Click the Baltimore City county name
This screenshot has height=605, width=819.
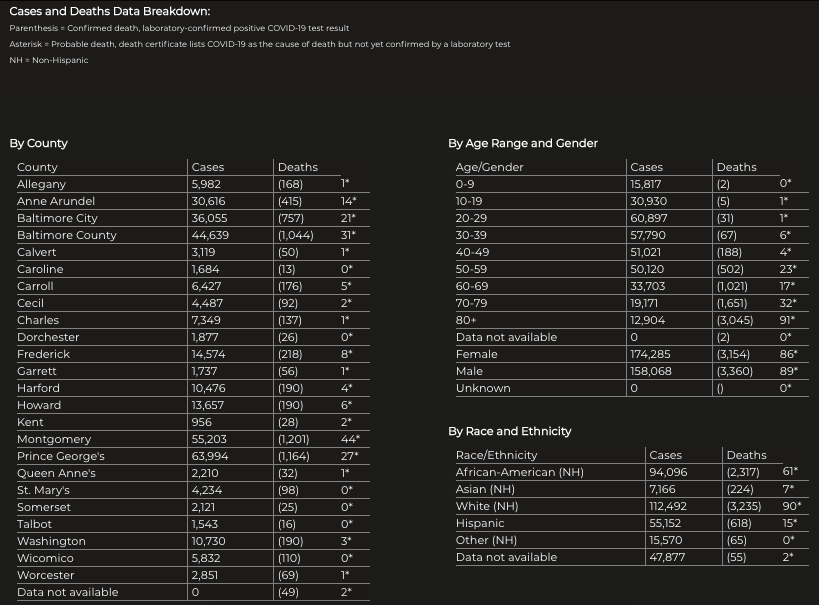pos(57,218)
